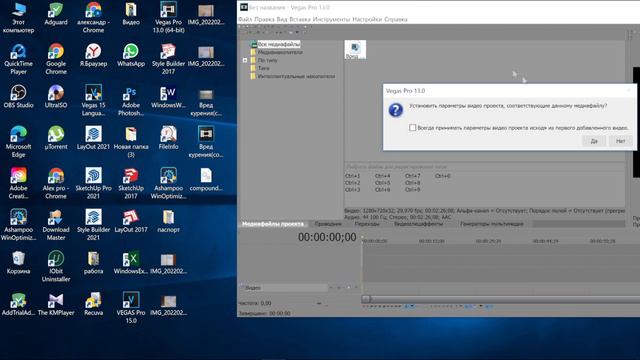Open the Adobe Creative Cloud desktop icon

(18, 183)
